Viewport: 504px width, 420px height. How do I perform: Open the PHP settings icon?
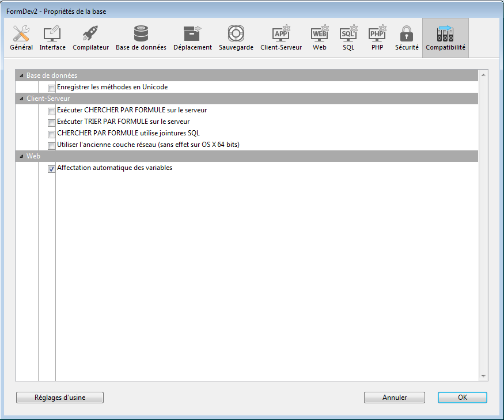[x=377, y=33]
